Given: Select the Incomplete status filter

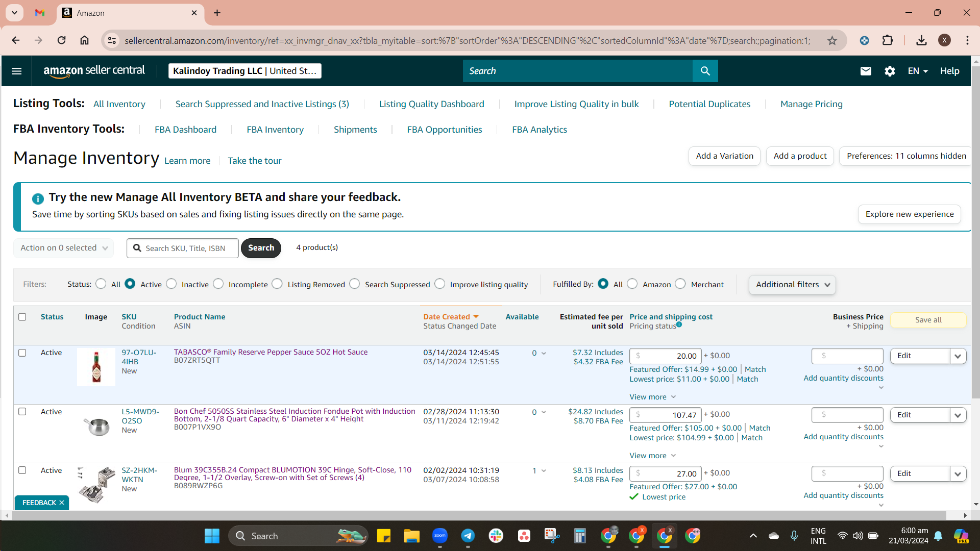Looking at the screenshot, I should [218, 284].
